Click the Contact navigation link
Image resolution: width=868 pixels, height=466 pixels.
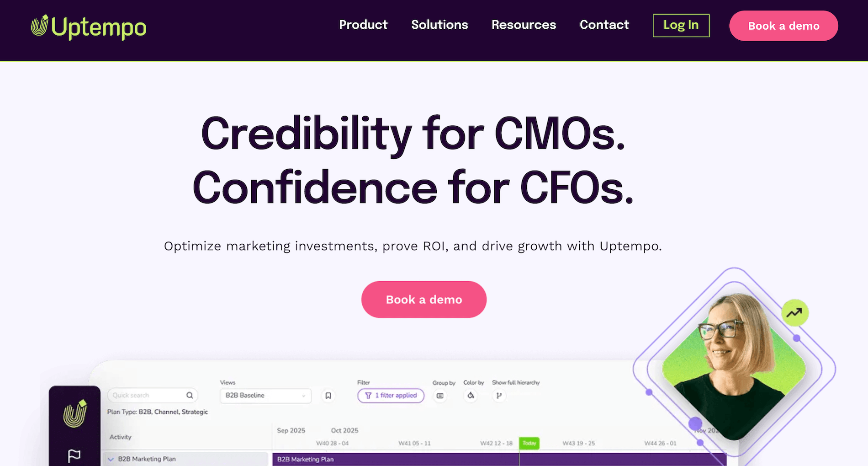point(604,25)
